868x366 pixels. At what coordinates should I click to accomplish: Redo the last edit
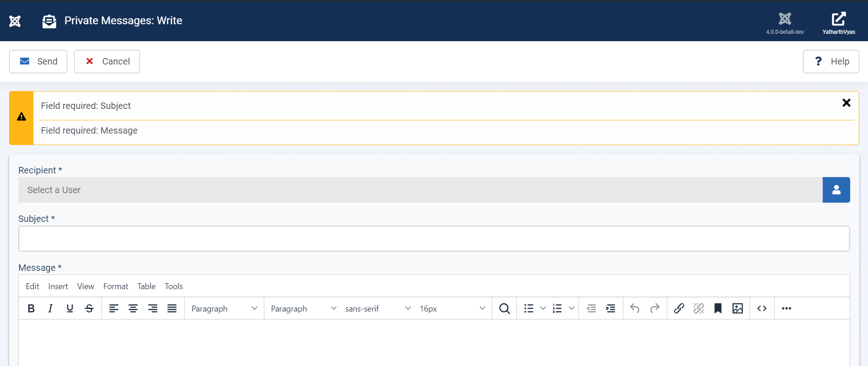point(655,308)
